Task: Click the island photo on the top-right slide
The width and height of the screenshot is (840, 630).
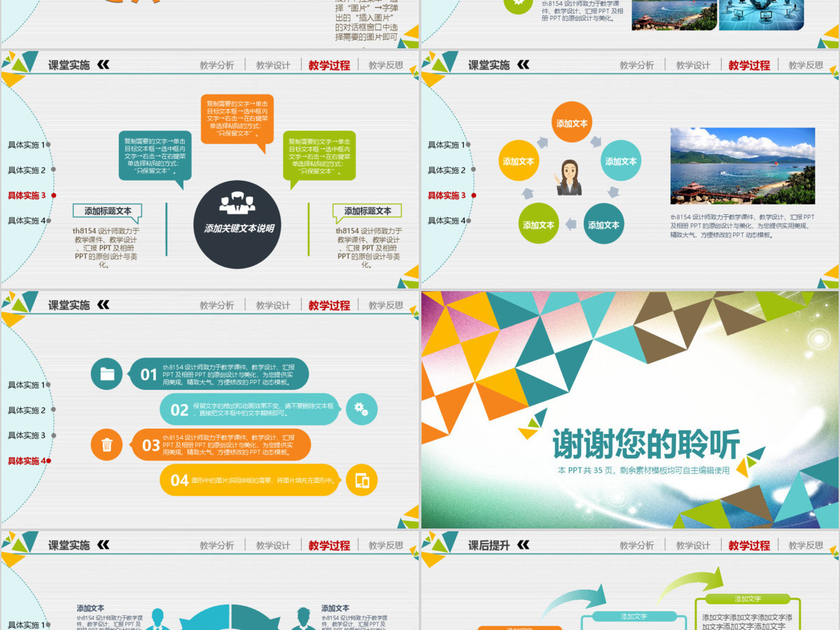Action: [673, 15]
